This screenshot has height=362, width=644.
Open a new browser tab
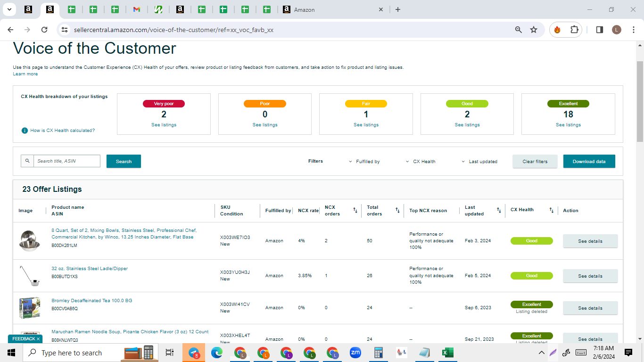[398, 9]
